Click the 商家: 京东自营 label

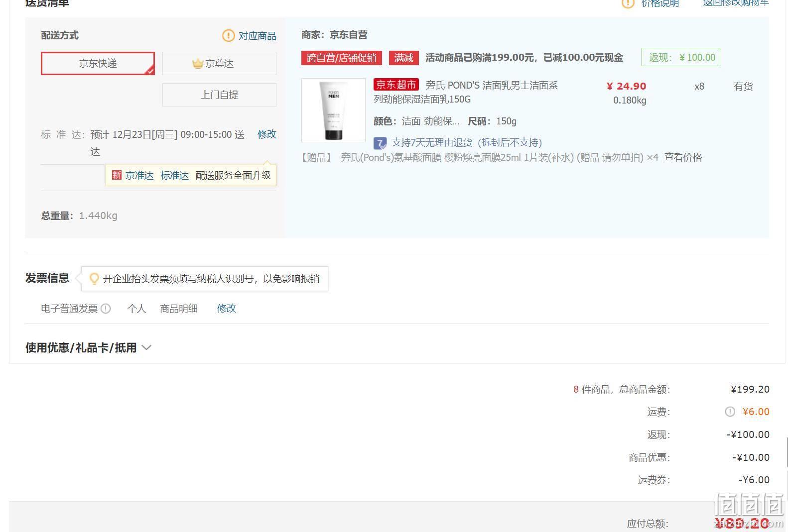tap(334, 35)
